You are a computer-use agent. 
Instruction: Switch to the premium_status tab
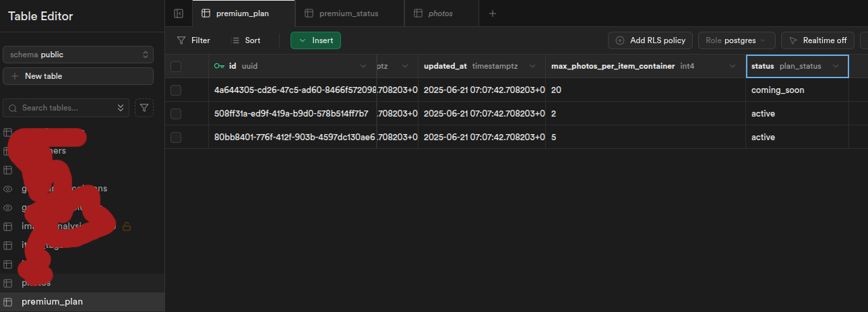[x=350, y=13]
